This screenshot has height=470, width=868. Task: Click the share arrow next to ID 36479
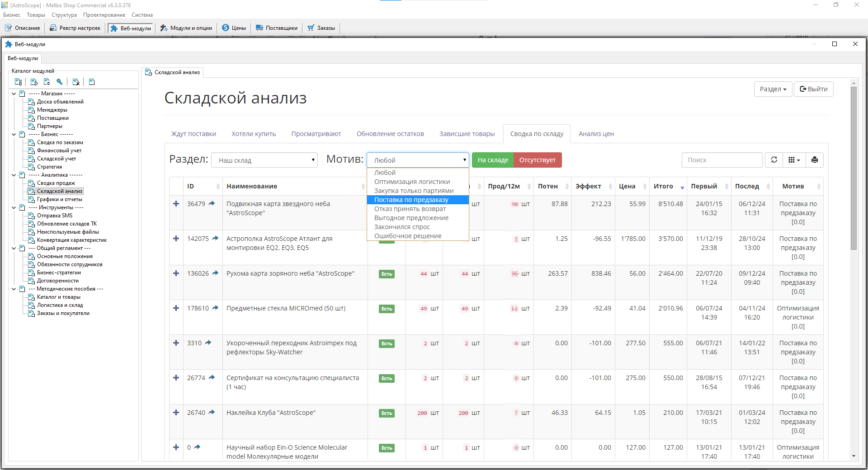coord(212,203)
